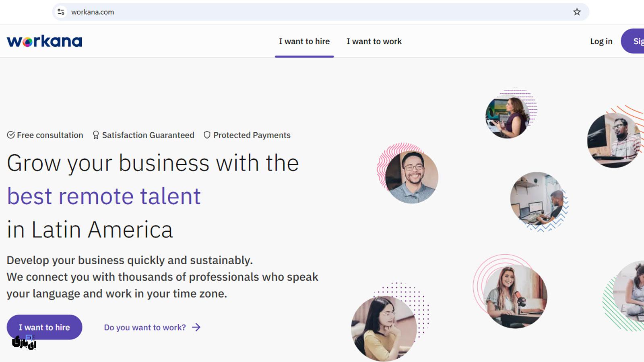Click the woman presenting at screen photo

tap(507, 117)
